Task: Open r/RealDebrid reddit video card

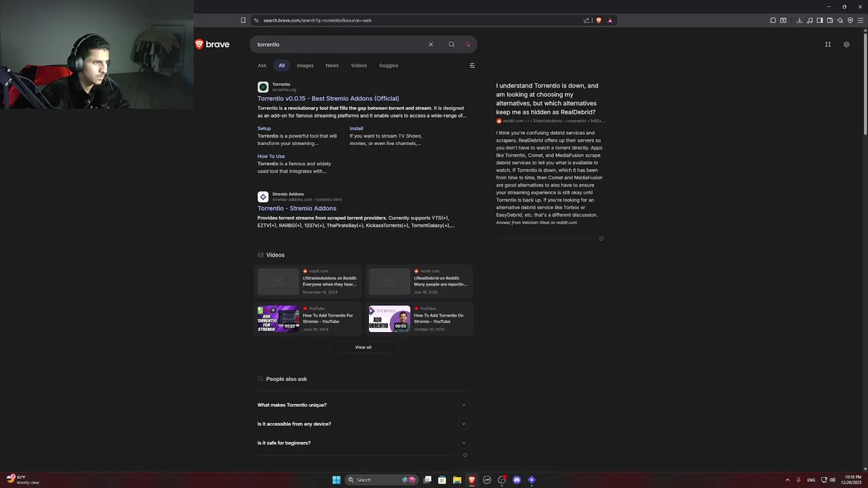Action: (419, 281)
